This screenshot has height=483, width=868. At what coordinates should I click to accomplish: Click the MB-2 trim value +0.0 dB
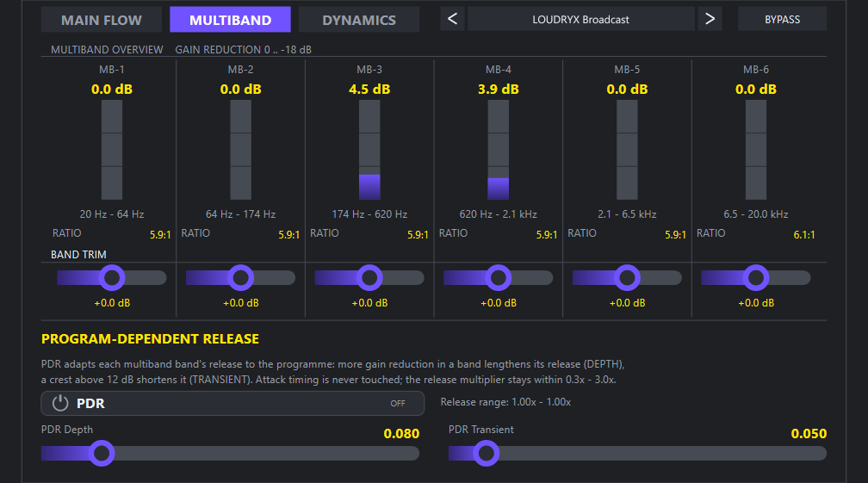coord(241,303)
